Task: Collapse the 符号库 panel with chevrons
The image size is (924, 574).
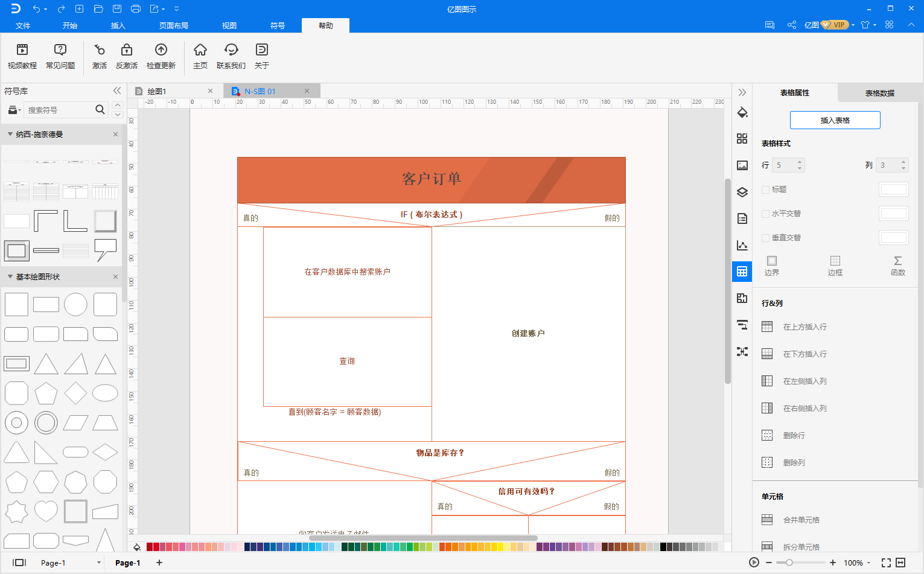Action: tap(117, 91)
